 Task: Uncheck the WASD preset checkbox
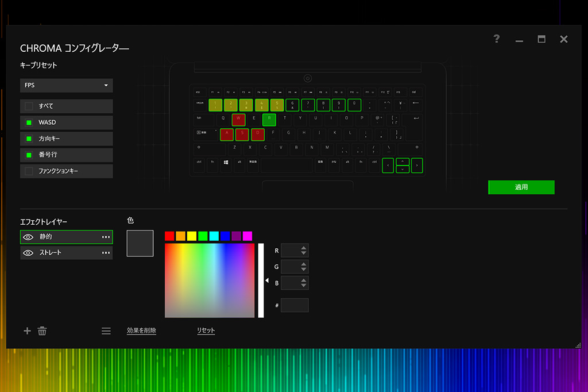pos(29,122)
